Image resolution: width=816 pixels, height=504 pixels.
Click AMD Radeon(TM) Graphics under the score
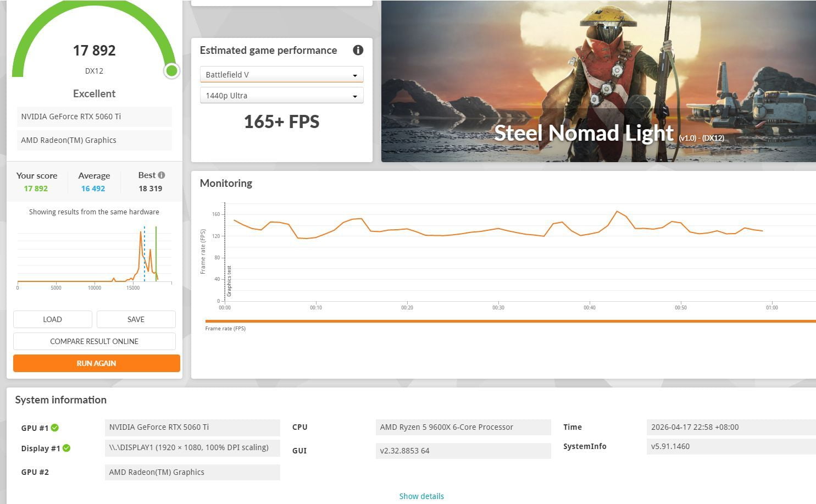(94, 140)
